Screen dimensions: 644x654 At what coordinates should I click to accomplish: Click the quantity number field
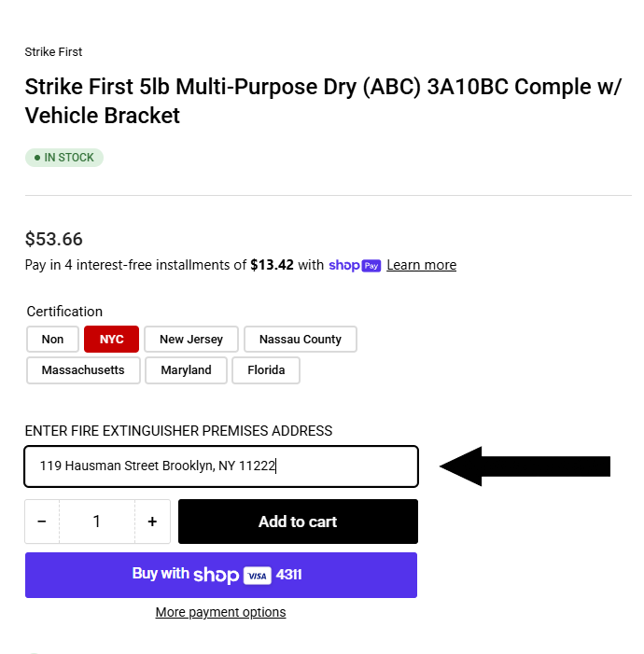(97, 522)
